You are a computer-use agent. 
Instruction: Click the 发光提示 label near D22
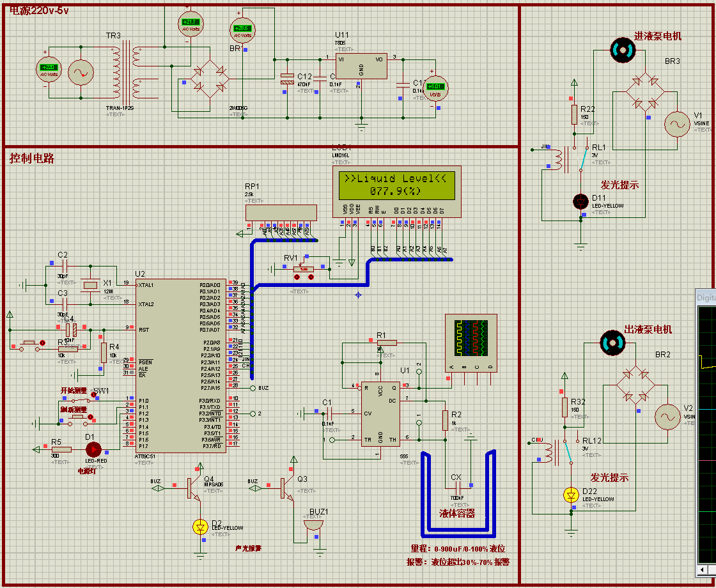pyautogui.click(x=610, y=478)
